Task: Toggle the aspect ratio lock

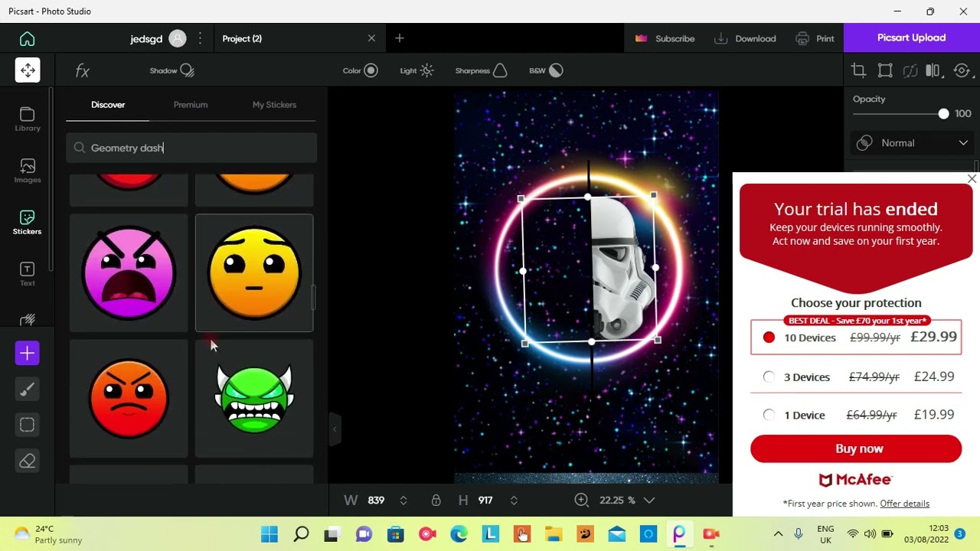Action: tap(436, 500)
